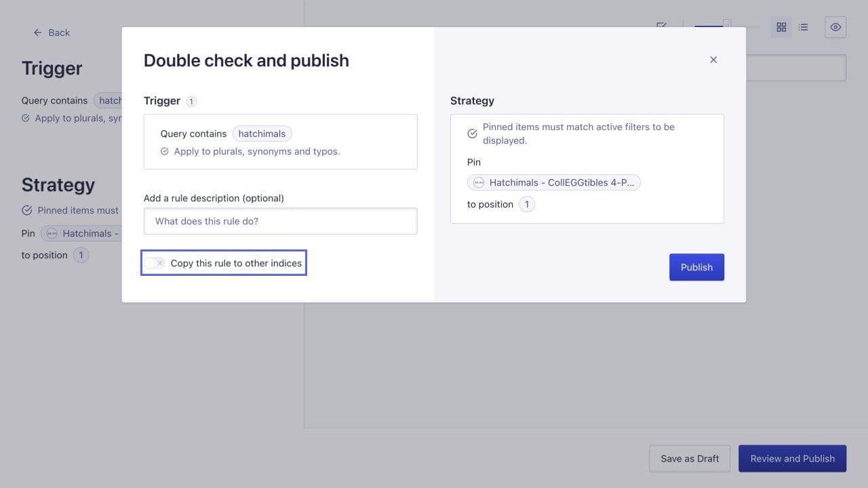
Task: Click the 'Query contains' label in the dialog
Action: [193, 134]
